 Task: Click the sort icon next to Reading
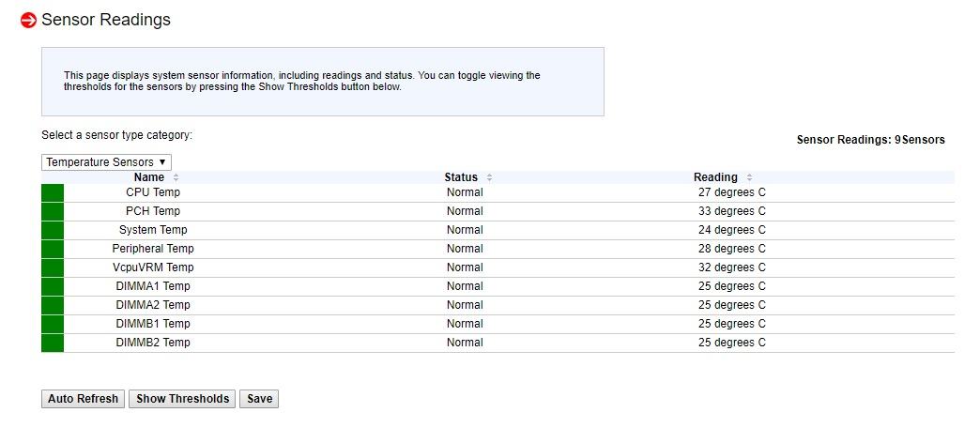(749, 177)
